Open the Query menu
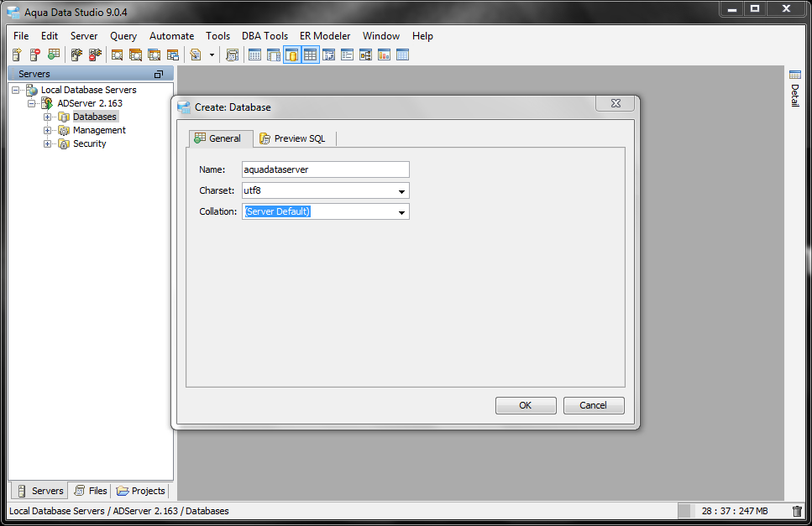The width and height of the screenshot is (812, 526). [x=123, y=36]
